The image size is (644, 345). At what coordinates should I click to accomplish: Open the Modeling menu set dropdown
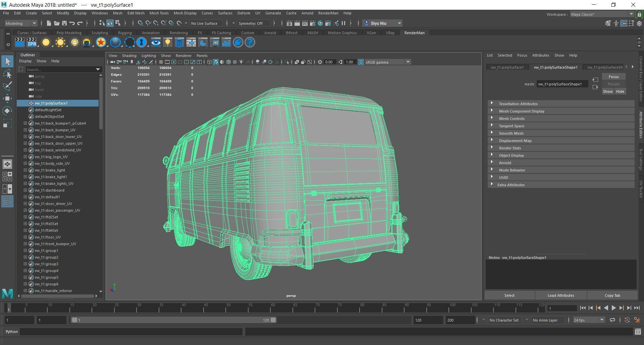click(x=20, y=23)
